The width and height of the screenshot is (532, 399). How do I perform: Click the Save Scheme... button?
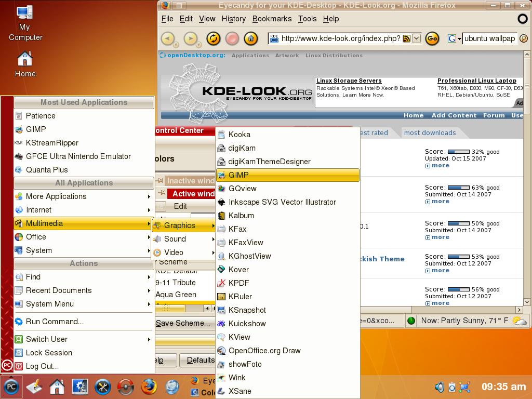pyautogui.click(x=185, y=323)
